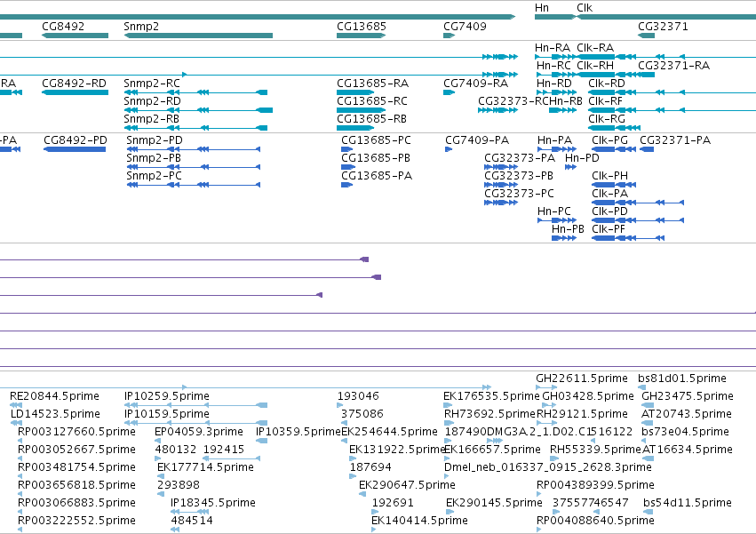
Task: Click EST label LD14523.5prime
Action: [x=55, y=414]
